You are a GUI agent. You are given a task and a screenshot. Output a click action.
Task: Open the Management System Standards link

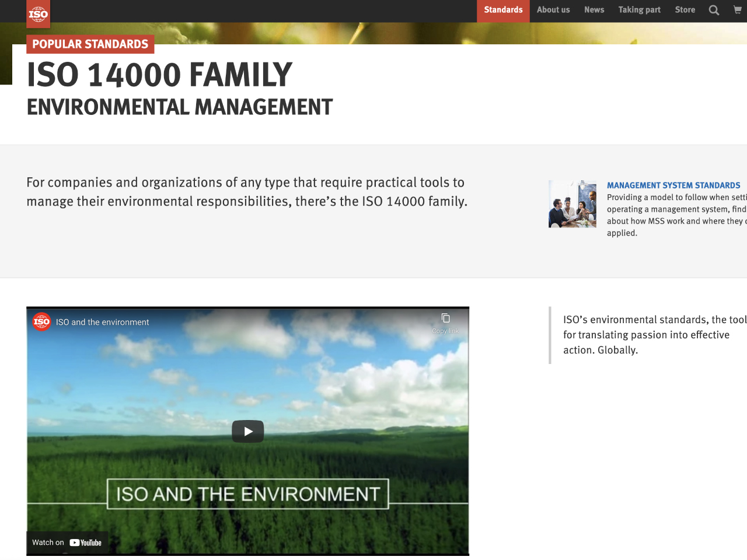point(673,185)
